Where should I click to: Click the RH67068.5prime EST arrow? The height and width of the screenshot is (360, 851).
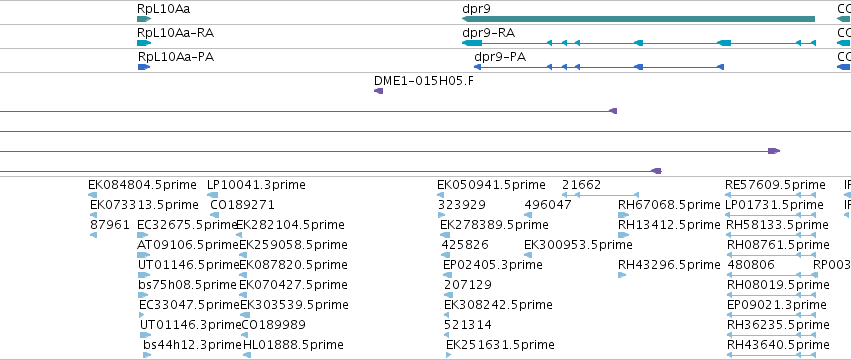pyautogui.click(x=623, y=215)
